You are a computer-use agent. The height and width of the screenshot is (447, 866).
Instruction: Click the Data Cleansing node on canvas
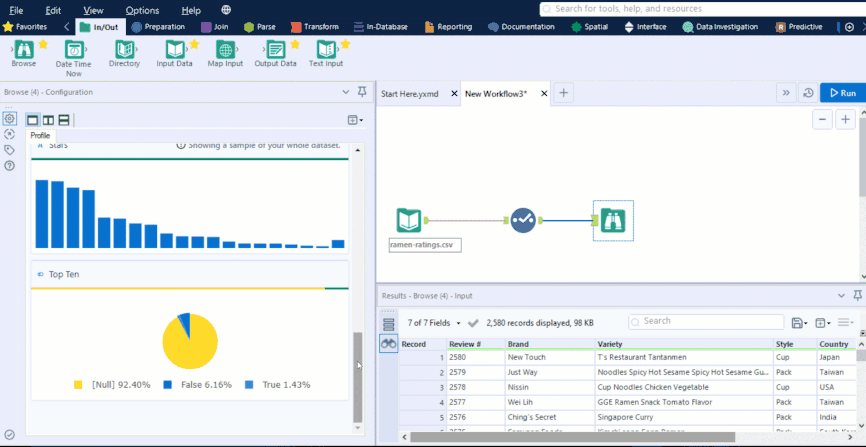(523, 220)
